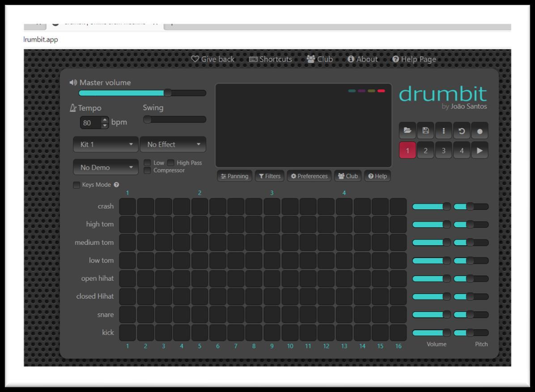535x392 pixels.
Task: Select pattern slot 2
Action: coord(425,150)
